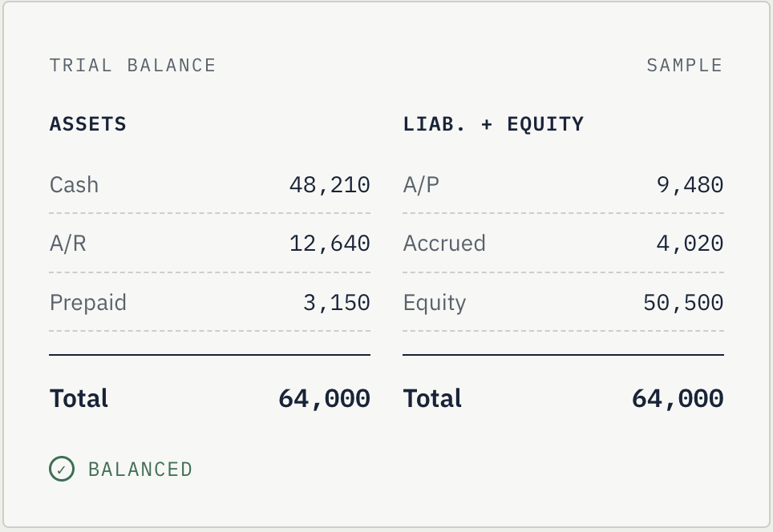Viewport: 773px width, 532px height.
Task: Select the Prepaid amount 3,150
Action: pos(336,303)
